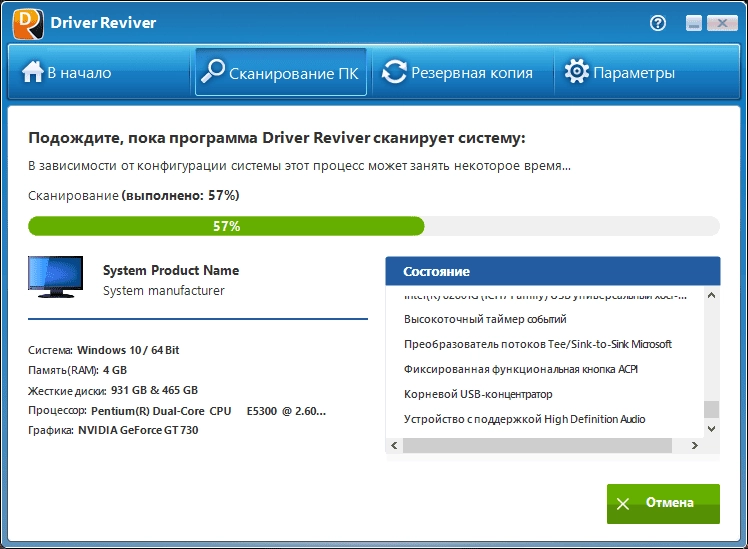This screenshot has width=748, height=549.
Task: Click the computer monitor image
Action: coord(55,277)
